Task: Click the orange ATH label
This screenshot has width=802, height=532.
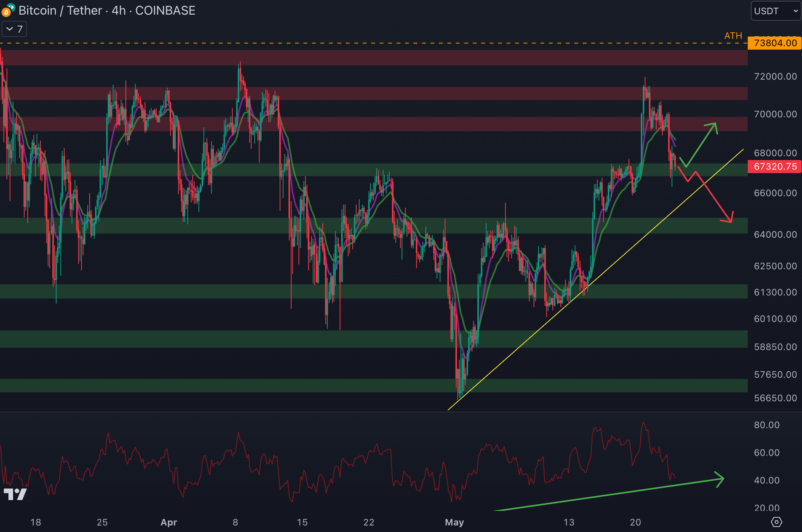Action: point(733,36)
